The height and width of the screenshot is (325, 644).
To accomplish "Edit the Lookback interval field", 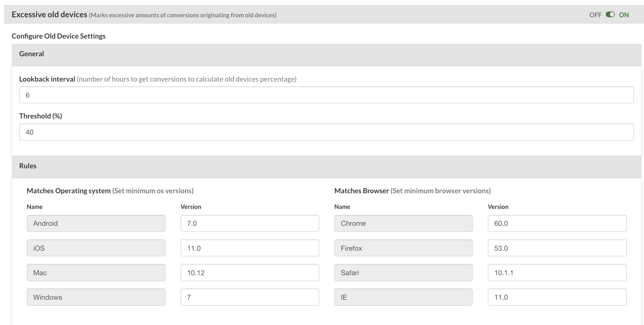I will tap(326, 95).
